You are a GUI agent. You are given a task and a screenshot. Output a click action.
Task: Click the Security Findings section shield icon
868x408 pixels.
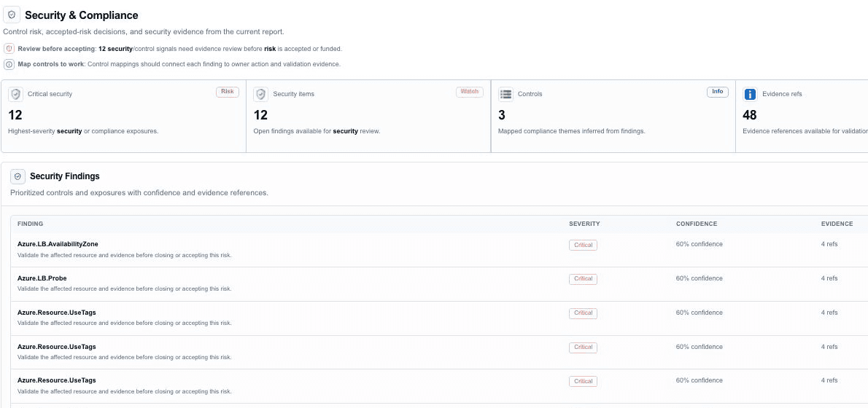(18, 176)
